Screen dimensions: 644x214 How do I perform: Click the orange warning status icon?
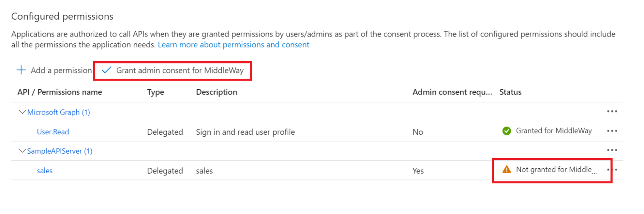click(506, 170)
